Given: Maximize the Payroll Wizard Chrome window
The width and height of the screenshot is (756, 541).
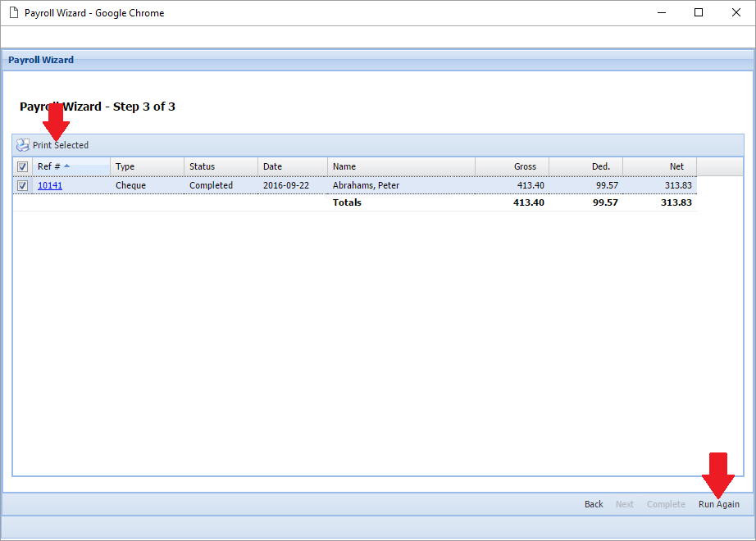Looking at the screenshot, I should point(698,12).
